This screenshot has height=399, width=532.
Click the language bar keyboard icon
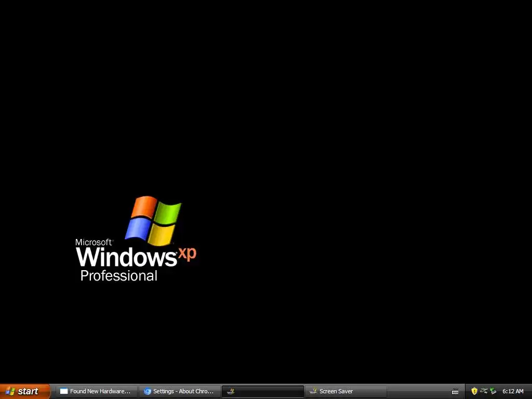click(455, 392)
